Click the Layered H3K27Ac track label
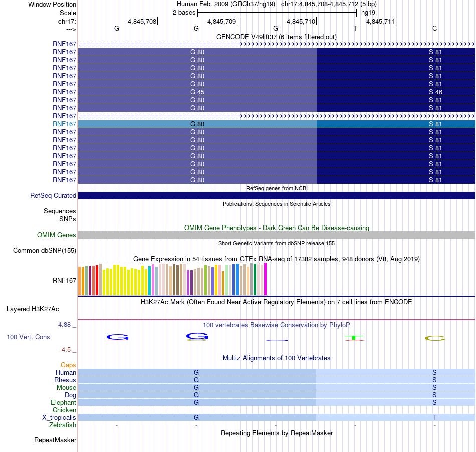Image resolution: width=476 pixels, height=452 pixels. coord(33,309)
